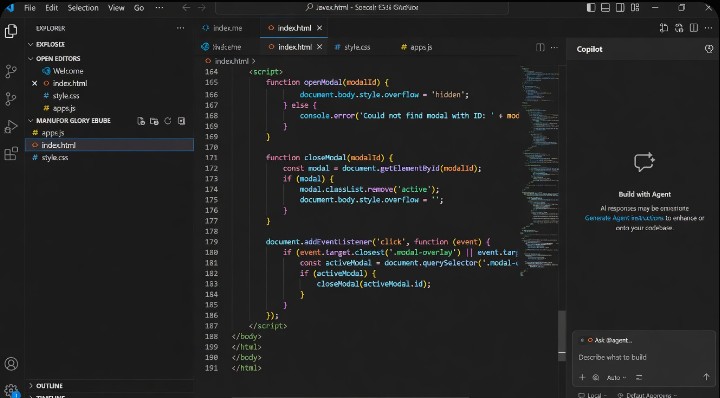The height and width of the screenshot is (398, 720).
Task: Send the chat message with the up arrow
Action: coord(706,377)
